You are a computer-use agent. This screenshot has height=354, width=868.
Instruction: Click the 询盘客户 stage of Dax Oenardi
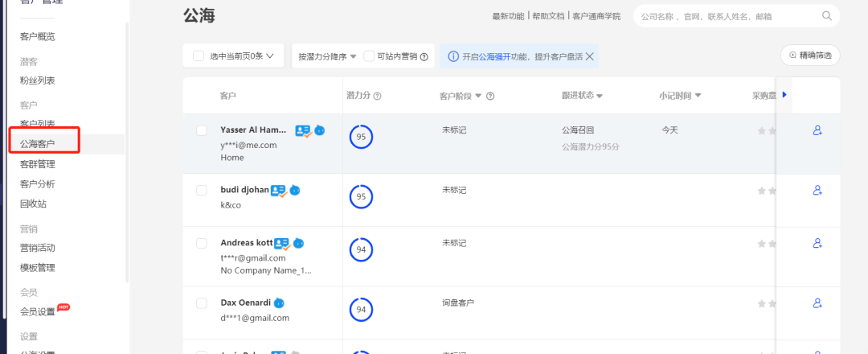458,303
